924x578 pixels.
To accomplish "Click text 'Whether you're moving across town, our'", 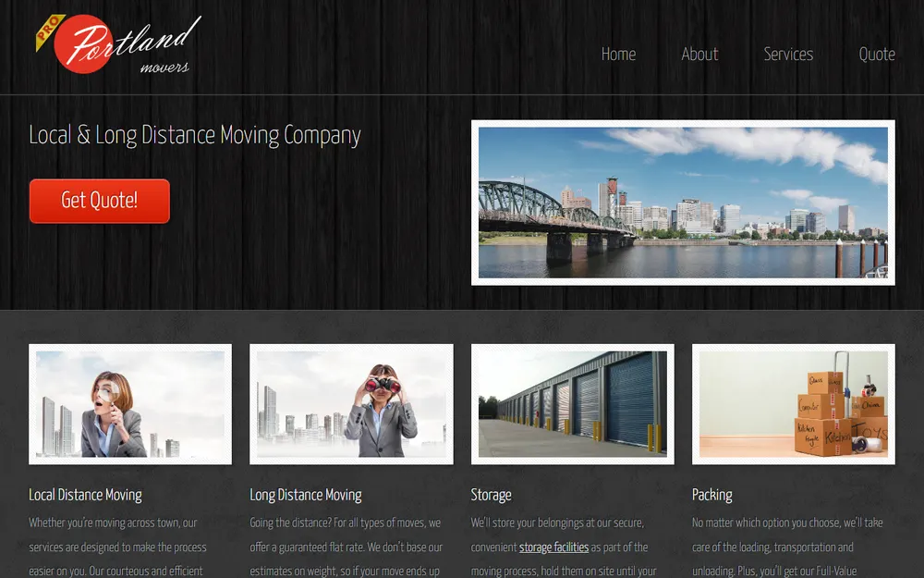I will click(113, 523).
